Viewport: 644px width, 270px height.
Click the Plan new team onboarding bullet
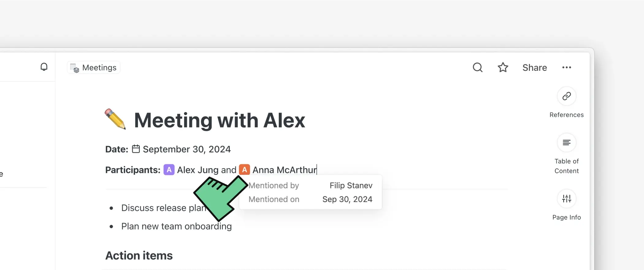176,226
